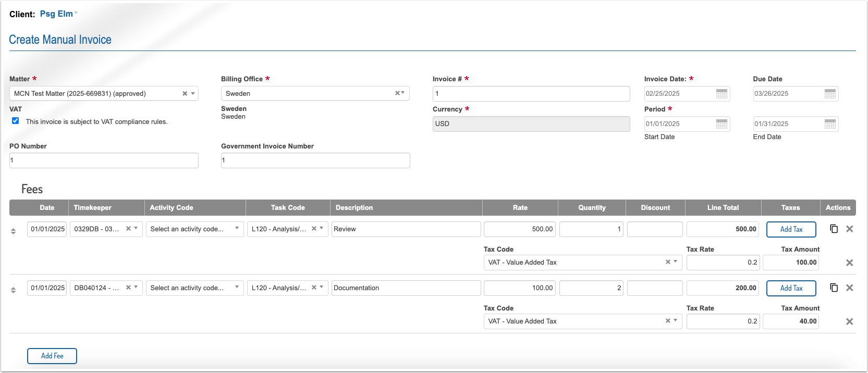Click Add Tax on the Documentation line

(791, 288)
